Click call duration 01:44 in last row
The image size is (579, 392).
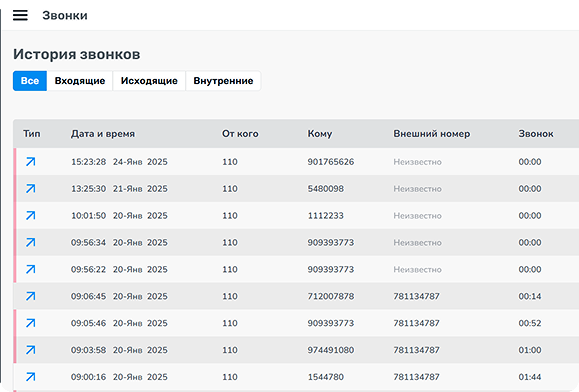[529, 377]
